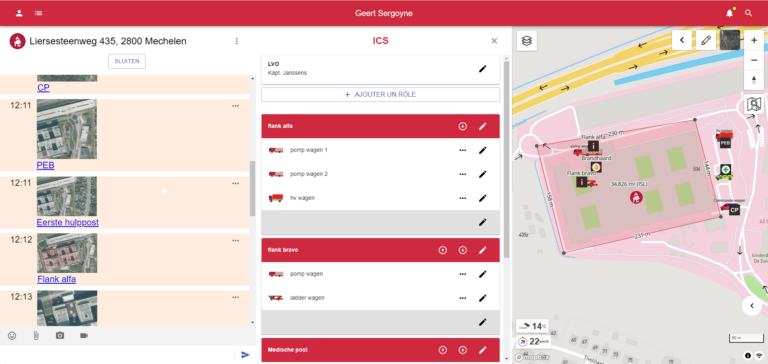This screenshot has height=364, width=768.
Task: Open the map layers panel icon
Action: pyautogui.click(x=527, y=41)
